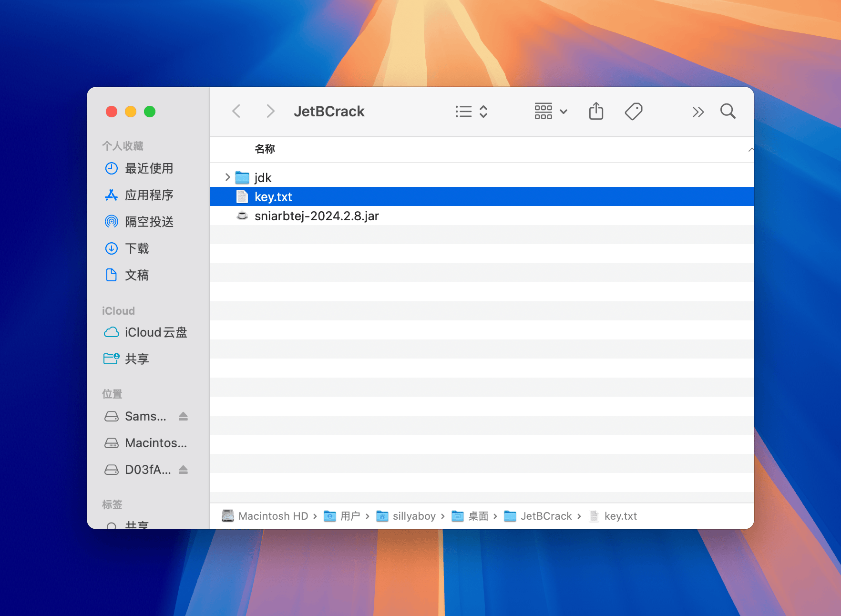Expand the jdk folder disclosure arrow

[x=227, y=177]
